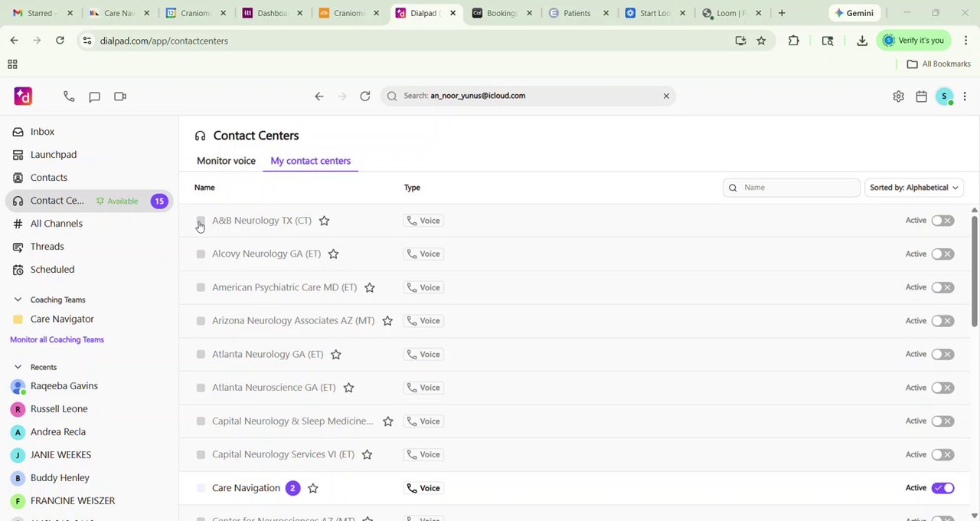Open the Sorted by Alphabetical dropdown
Screen dimensions: 980x521
913,188
